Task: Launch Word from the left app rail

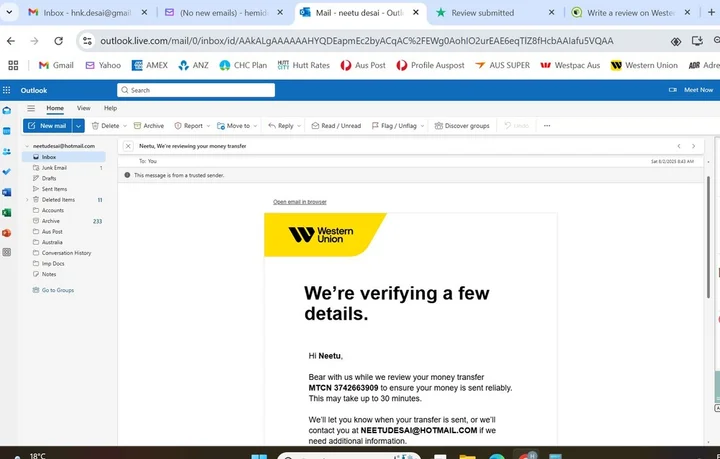Action: [7, 192]
